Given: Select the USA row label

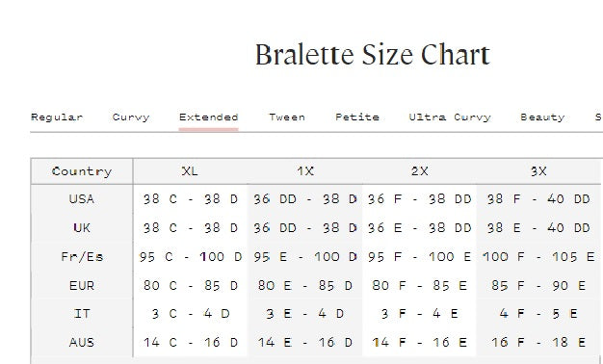Looking at the screenshot, I should pyautogui.click(x=82, y=199).
